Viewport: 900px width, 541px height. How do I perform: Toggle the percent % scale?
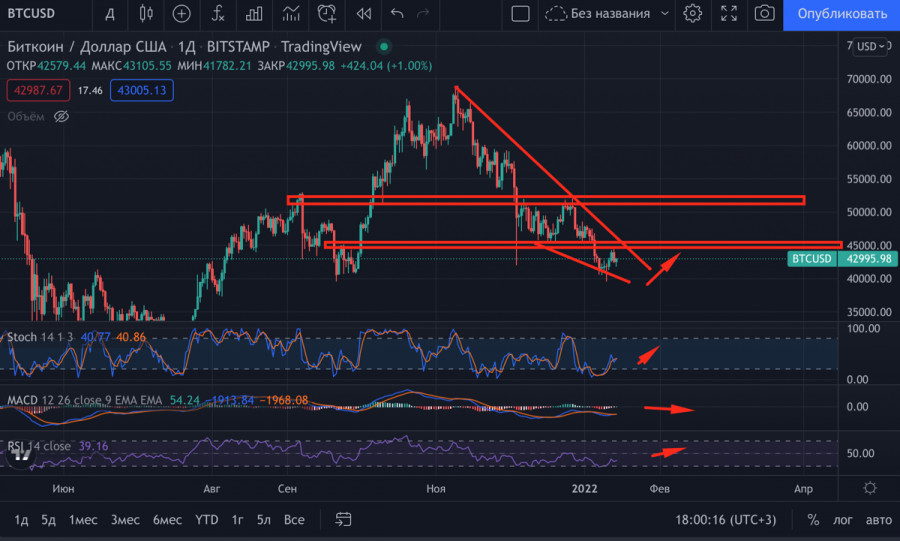813,520
